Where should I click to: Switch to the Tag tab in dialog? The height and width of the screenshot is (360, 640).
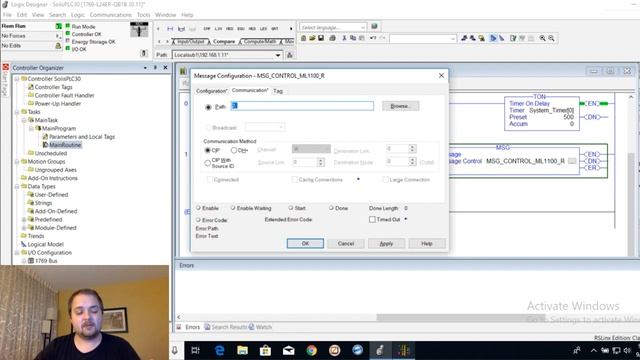pos(278,91)
